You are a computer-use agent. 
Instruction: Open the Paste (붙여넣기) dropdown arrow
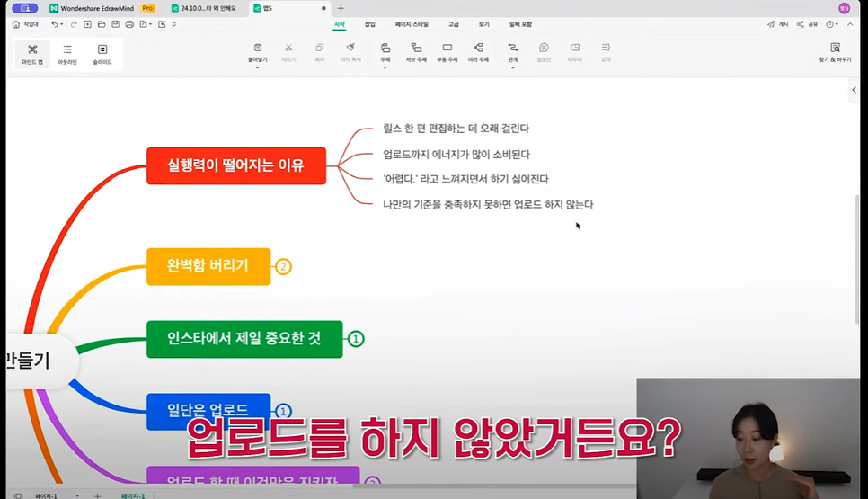click(x=257, y=67)
